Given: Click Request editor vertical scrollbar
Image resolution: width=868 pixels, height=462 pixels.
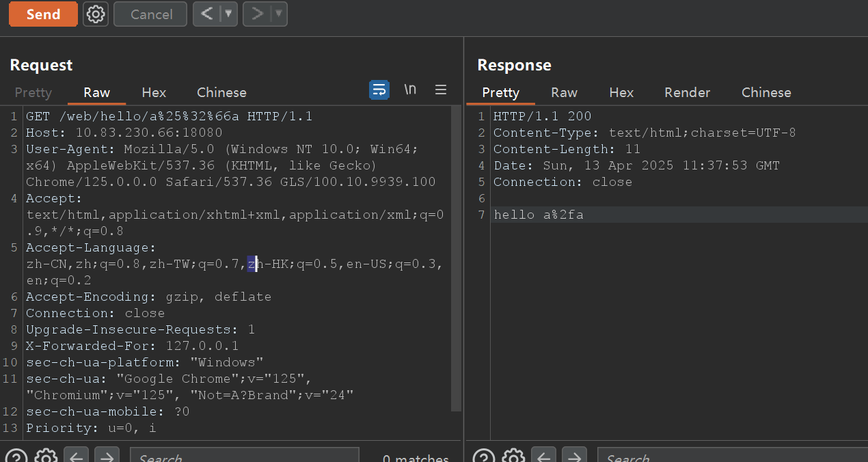Looking at the screenshot, I should point(457,260).
